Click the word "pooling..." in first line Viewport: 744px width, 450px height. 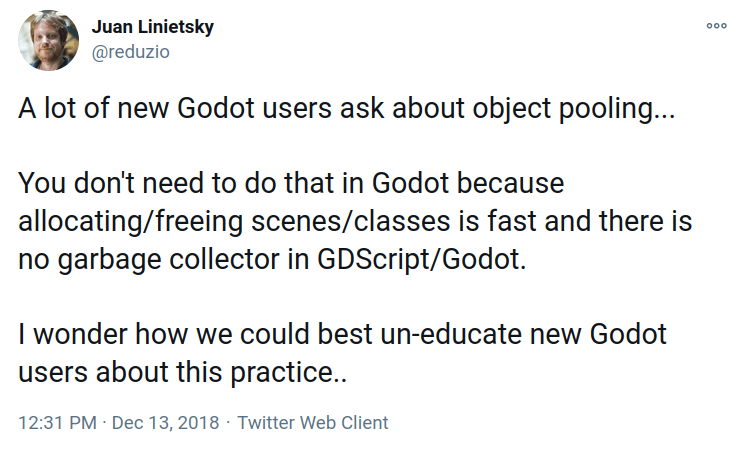(617, 109)
